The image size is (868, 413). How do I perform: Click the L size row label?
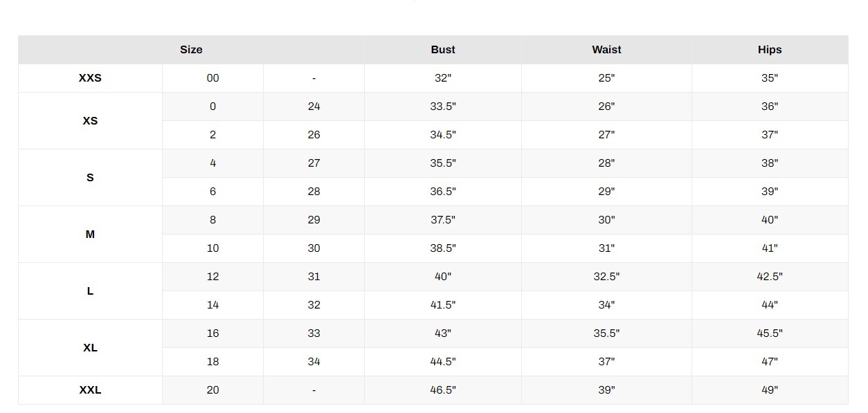point(90,291)
